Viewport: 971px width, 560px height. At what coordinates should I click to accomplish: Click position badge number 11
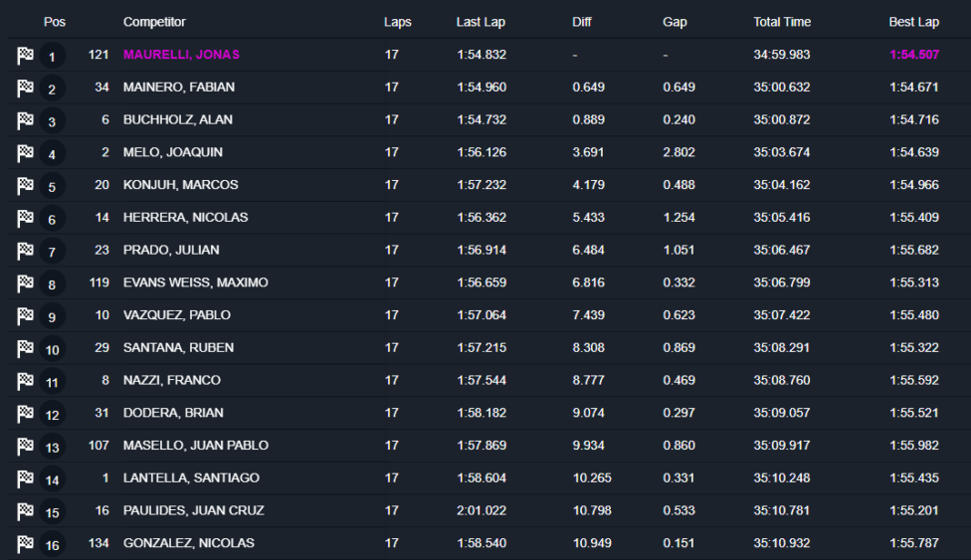[x=53, y=383]
